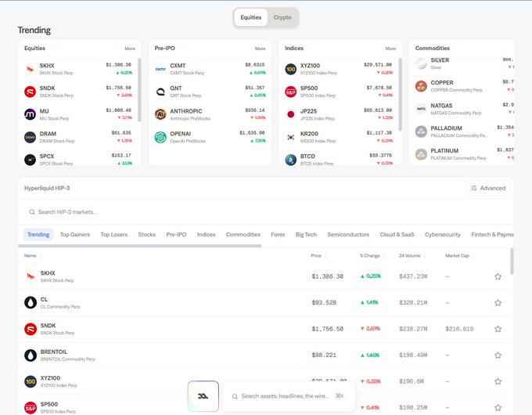This screenshot has width=532, height=415.
Task: Click More in the Indices card
Action: (390, 49)
